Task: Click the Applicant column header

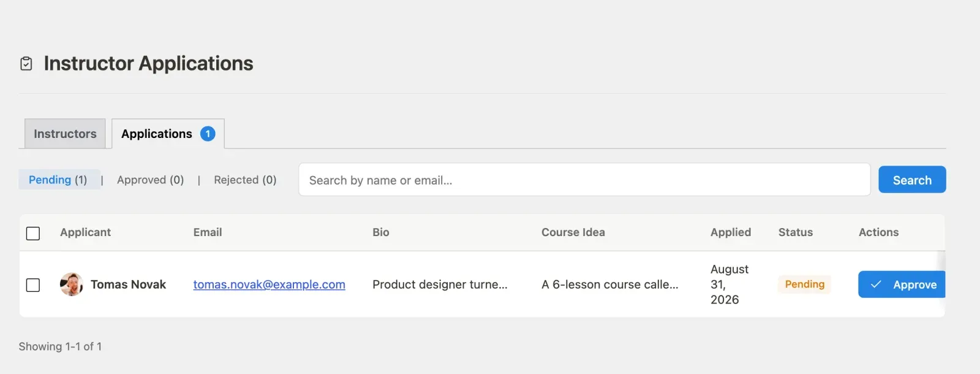Action: (85, 232)
